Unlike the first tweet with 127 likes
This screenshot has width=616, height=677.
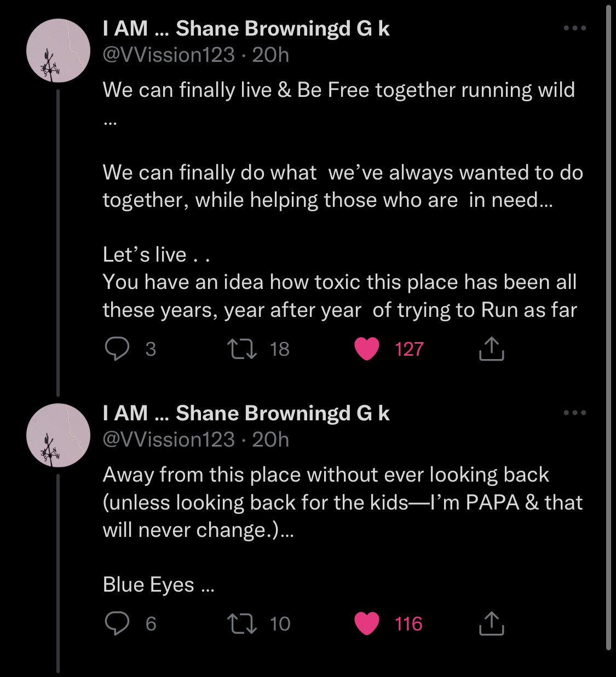pos(367,349)
